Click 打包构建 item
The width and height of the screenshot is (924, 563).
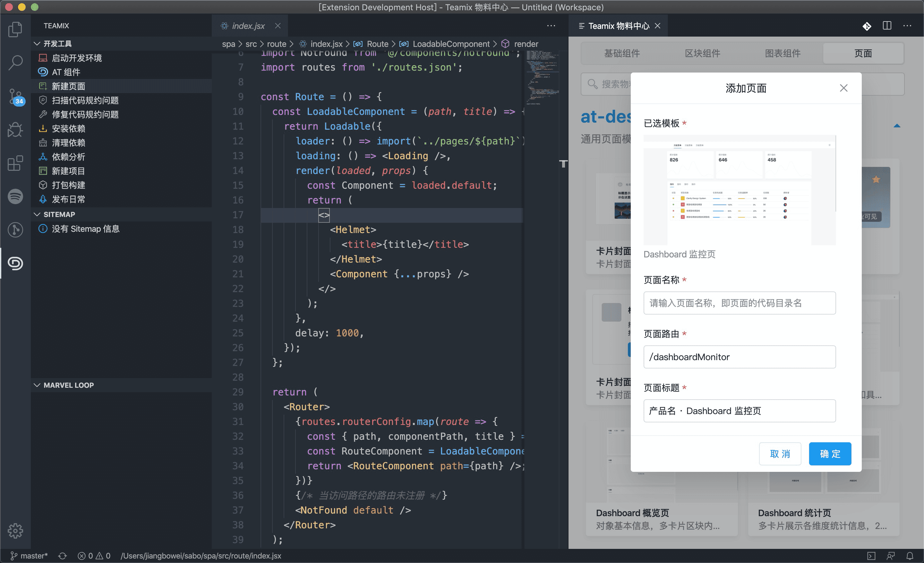[x=121, y=185]
